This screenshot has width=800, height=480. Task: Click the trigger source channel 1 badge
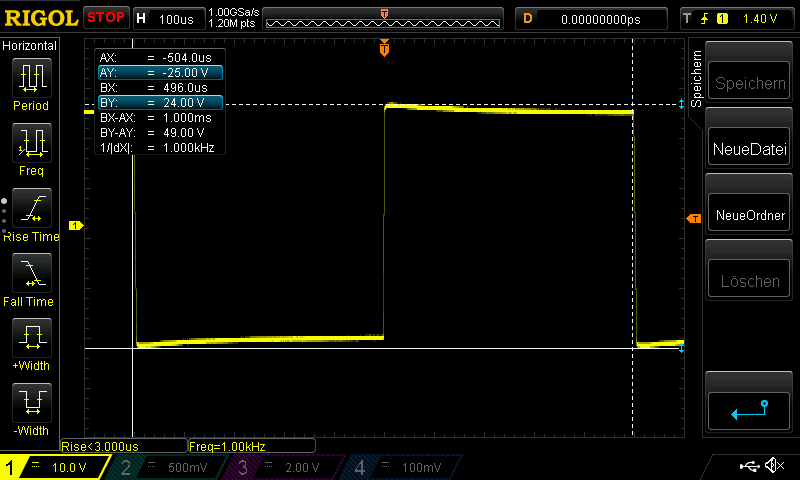[722, 19]
